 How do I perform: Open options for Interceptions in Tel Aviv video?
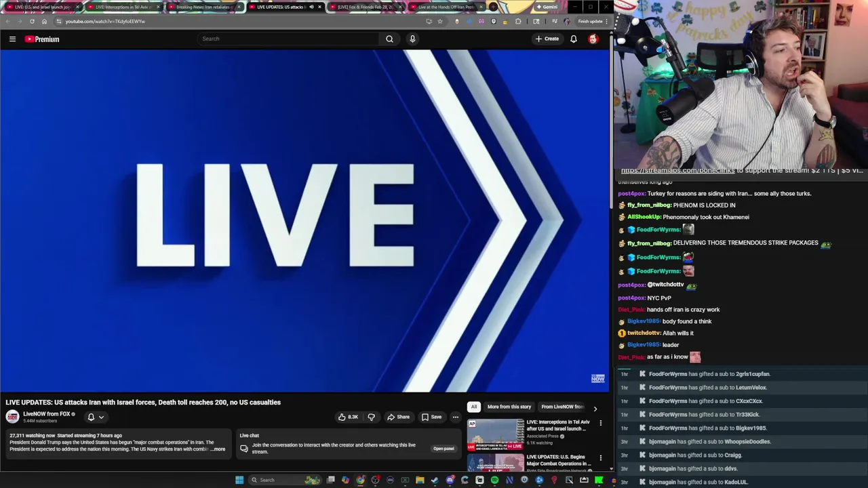[600, 424]
